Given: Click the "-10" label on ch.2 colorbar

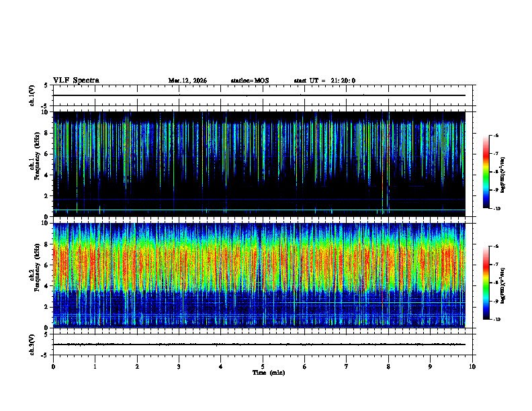Looking at the screenshot, I should (x=496, y=320).
